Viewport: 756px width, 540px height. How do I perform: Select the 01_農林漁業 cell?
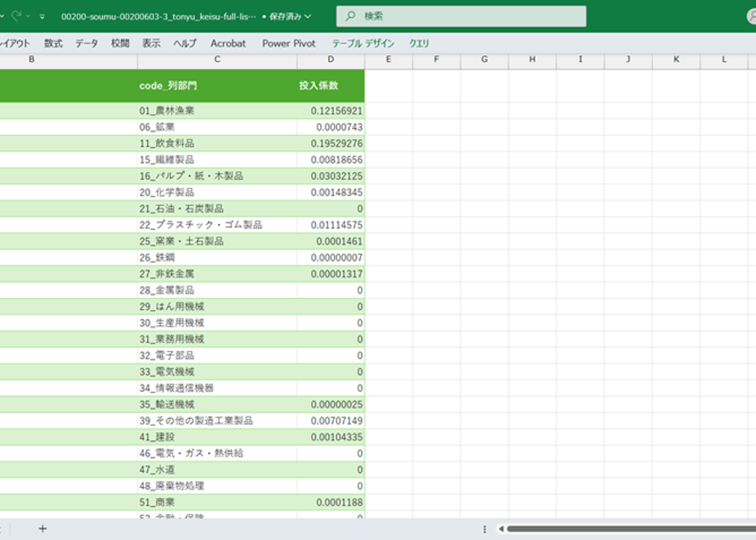(x=217, y=111)
